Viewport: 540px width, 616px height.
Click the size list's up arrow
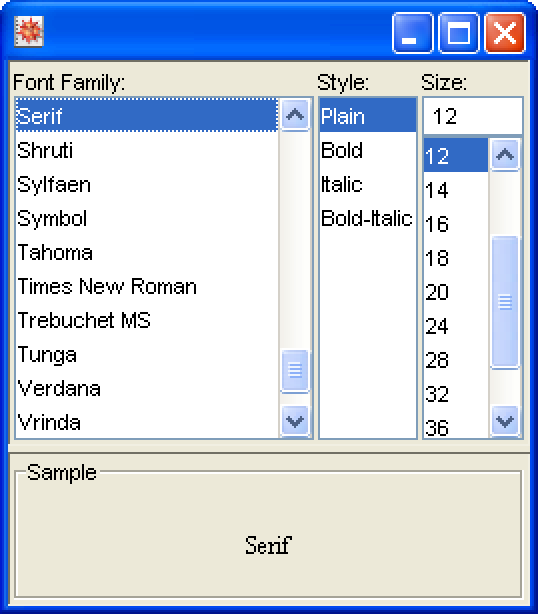[x=505, y=155]
